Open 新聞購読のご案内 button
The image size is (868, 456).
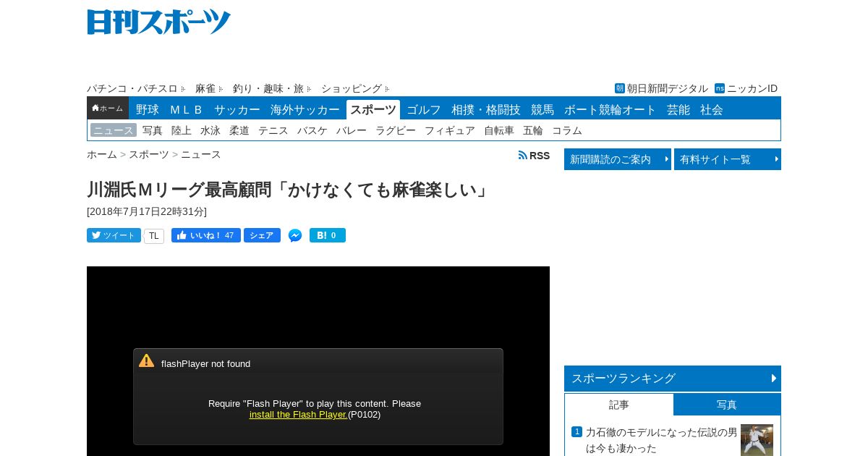tap(618, 159)
